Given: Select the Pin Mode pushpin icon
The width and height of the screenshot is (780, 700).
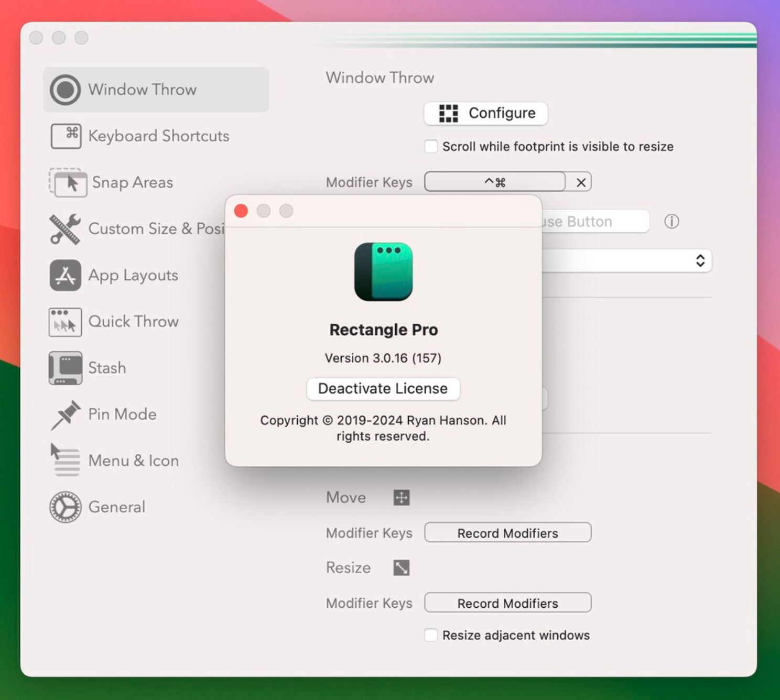Looking at the screenshot, I should (66, 415).
